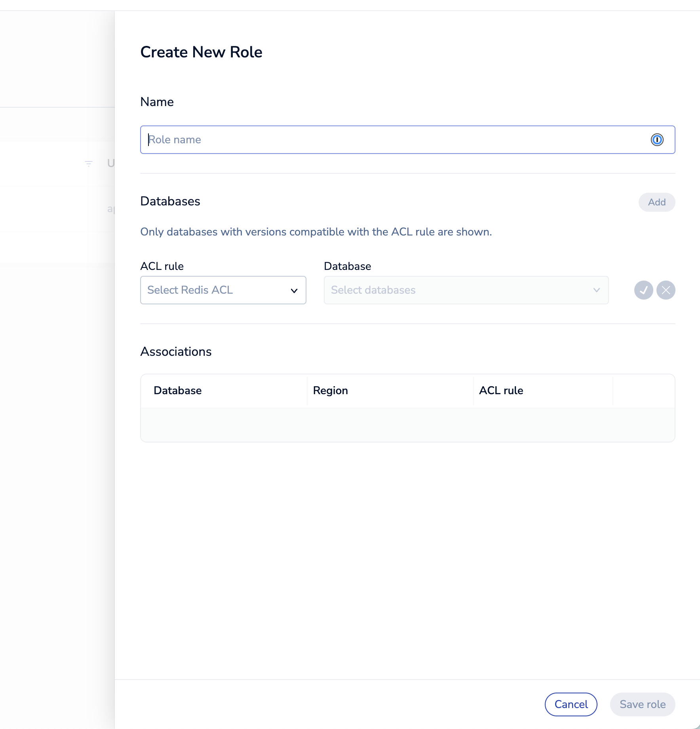Click the empty Associations table body
This screenshot has height=729, width=700.
click(407, 425)
